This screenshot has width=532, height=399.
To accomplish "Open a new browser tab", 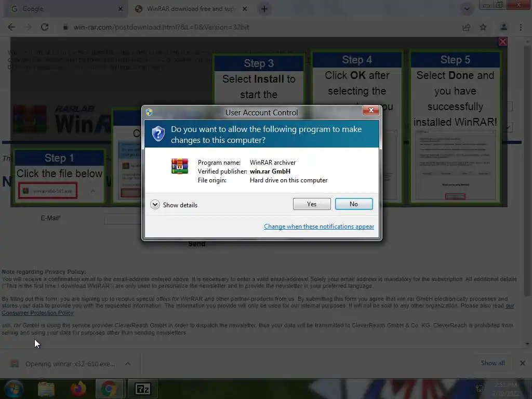I will pyautogui.click(x=264, y=9).
